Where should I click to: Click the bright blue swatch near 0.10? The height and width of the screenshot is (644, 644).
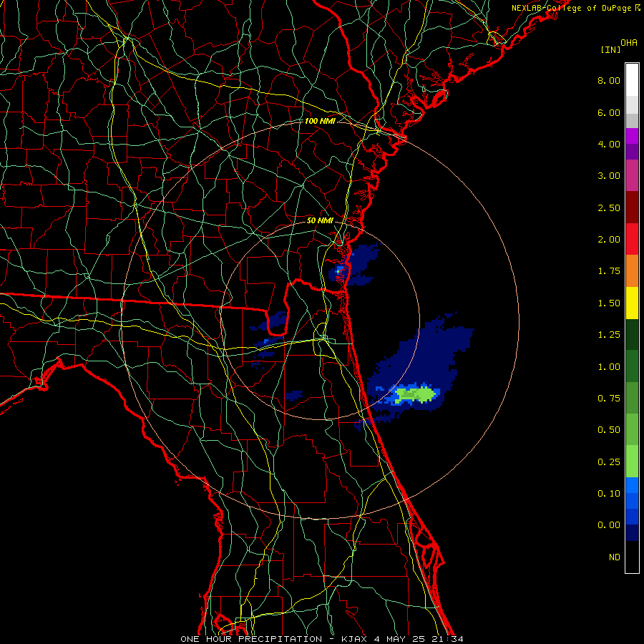[x=632, y=485]
